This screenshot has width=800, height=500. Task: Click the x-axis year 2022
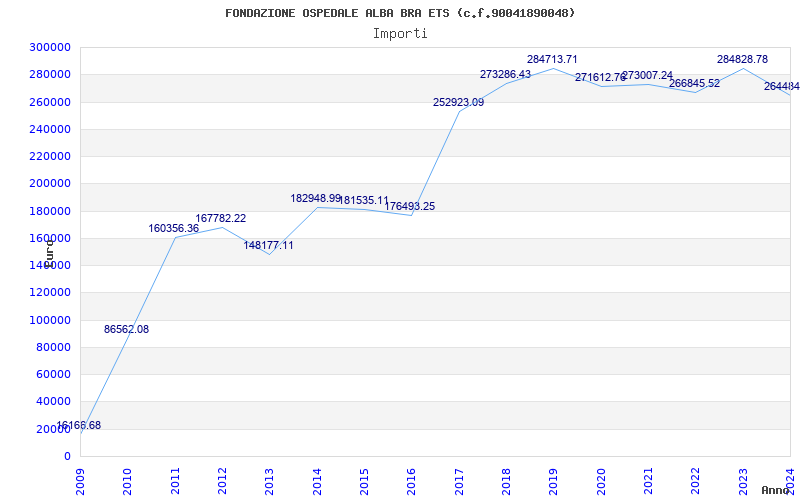click(695, 482)
